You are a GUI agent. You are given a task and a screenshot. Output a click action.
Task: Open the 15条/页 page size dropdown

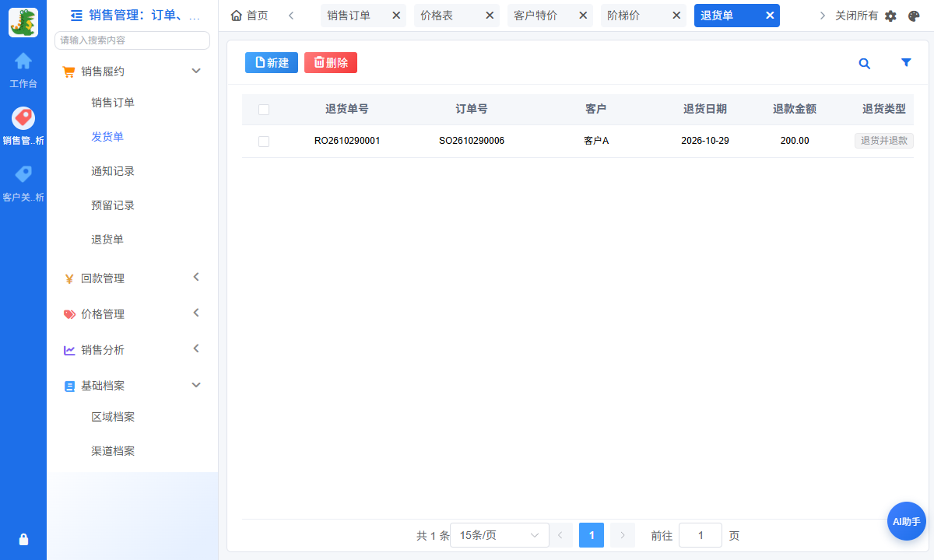pyautogui.click(x=500, y=535)
